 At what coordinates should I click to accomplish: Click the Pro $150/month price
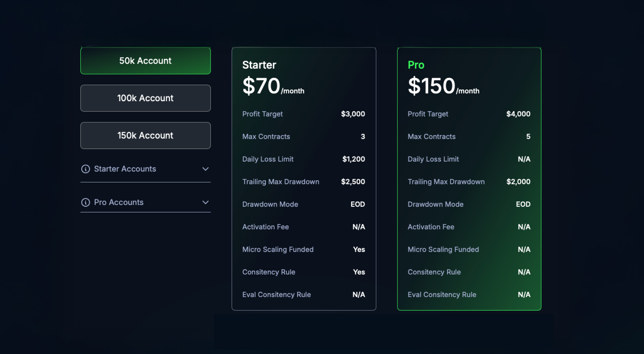tap(443, 86)
